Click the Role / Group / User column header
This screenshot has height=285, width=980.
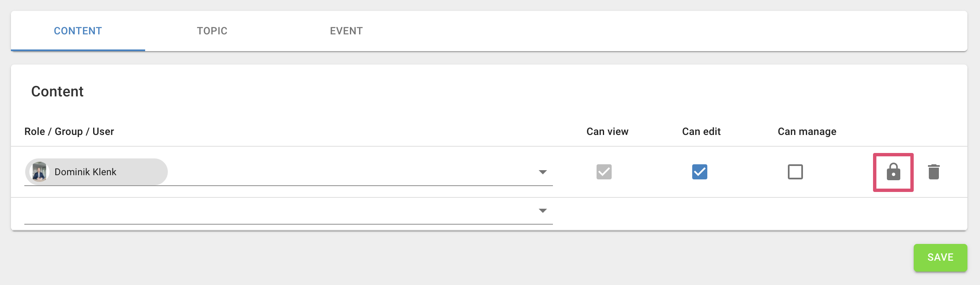[x=69, y=132]
